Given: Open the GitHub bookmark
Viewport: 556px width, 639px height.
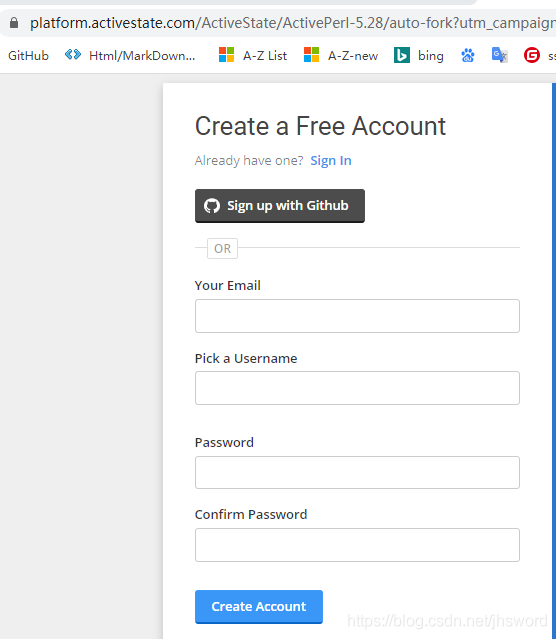Looking at the screenshot, I should coord(28,55).
